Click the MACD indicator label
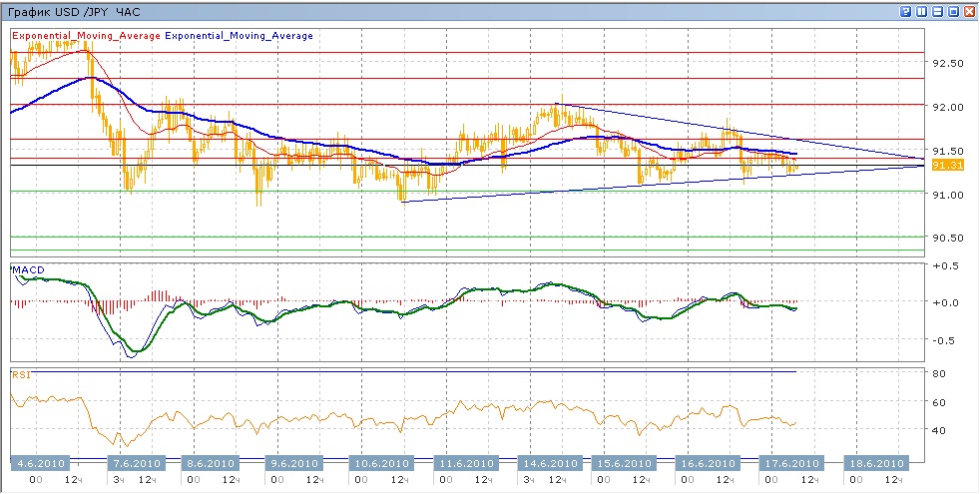Image resolution: width=980 pixels, height=494 pixels. [27, 271]
